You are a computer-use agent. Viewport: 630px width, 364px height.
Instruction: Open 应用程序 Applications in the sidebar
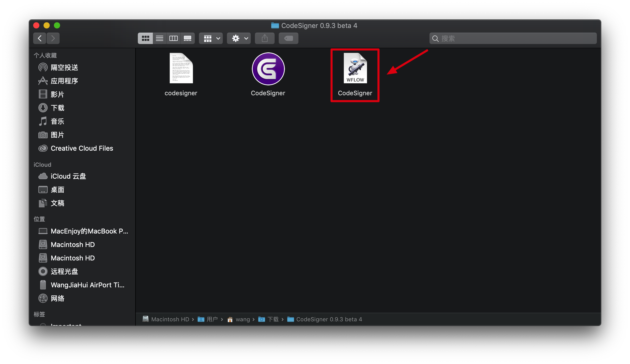click(64, 81)
